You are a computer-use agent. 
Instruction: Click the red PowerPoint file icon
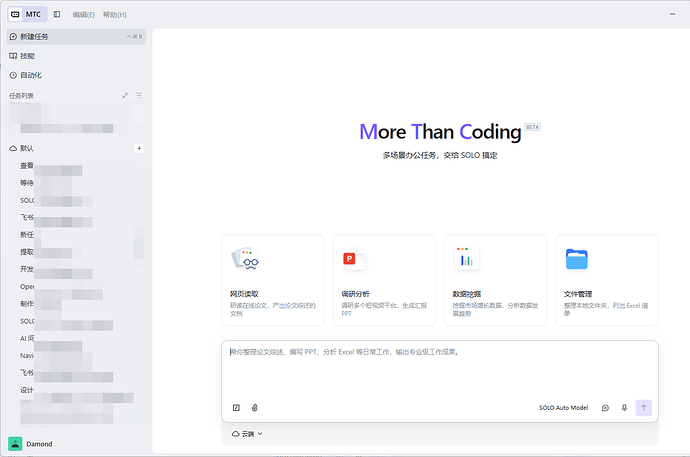pyautogui.click(x=354, y=259)
